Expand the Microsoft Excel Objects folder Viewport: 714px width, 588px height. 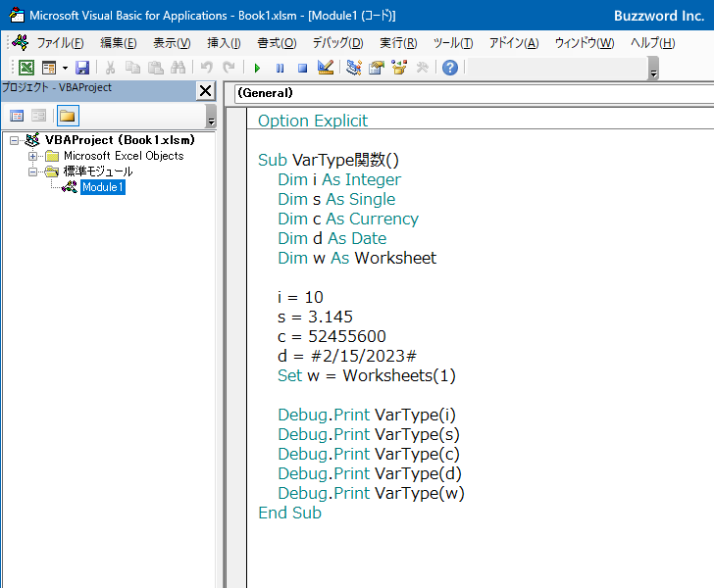pos(32,157)
